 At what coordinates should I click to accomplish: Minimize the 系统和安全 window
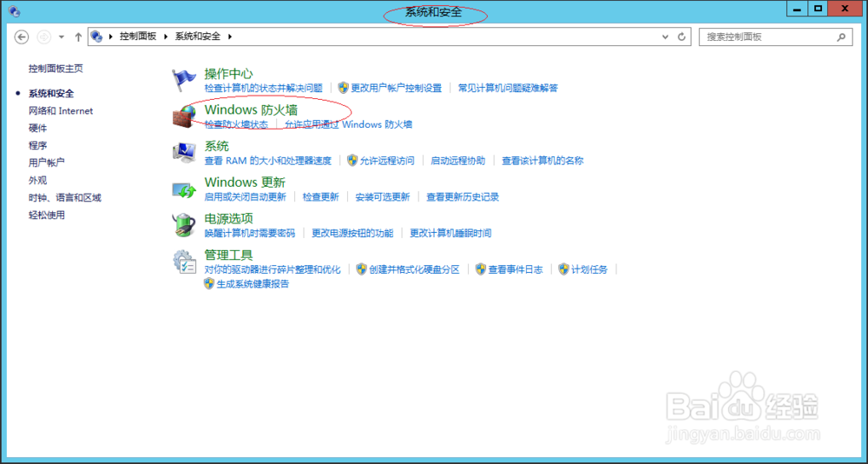pyautogui.click(x=797, y=9)
